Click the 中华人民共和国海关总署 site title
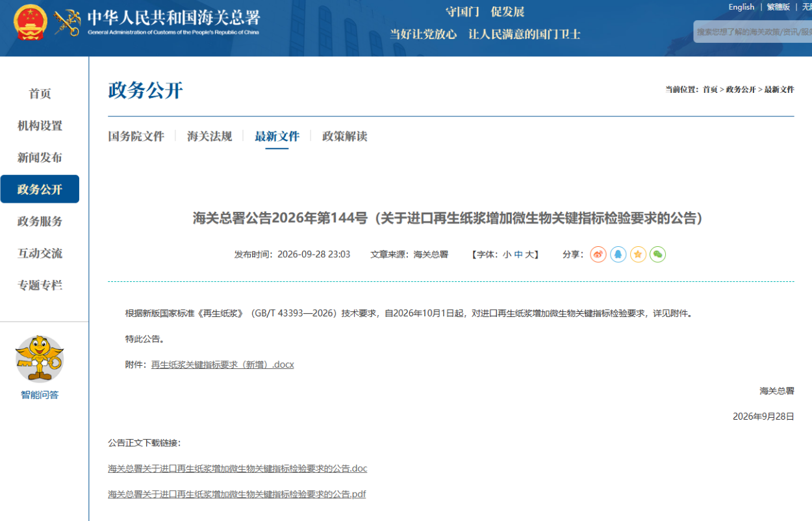The width and height of the screenshot is (812, 521). click(x=173, y=17)
